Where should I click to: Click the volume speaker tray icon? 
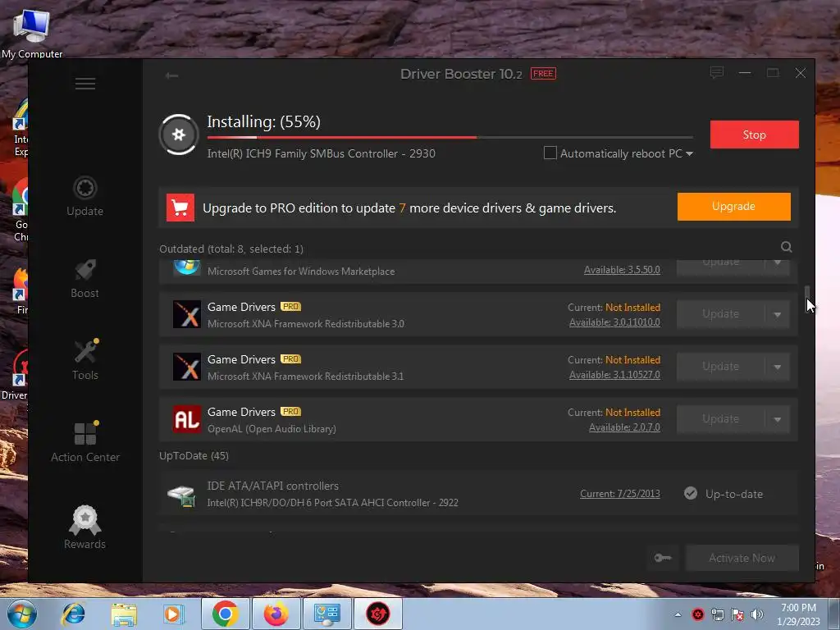[757, 614]
